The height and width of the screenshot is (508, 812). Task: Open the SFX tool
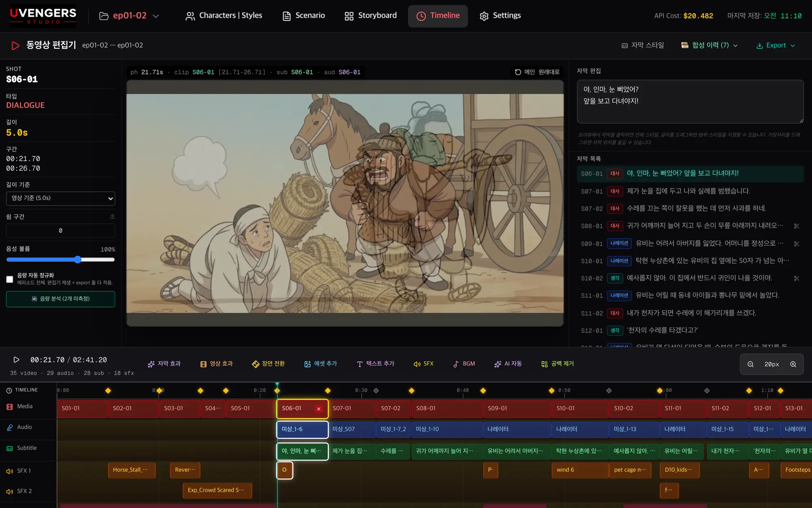pos(423,364)
